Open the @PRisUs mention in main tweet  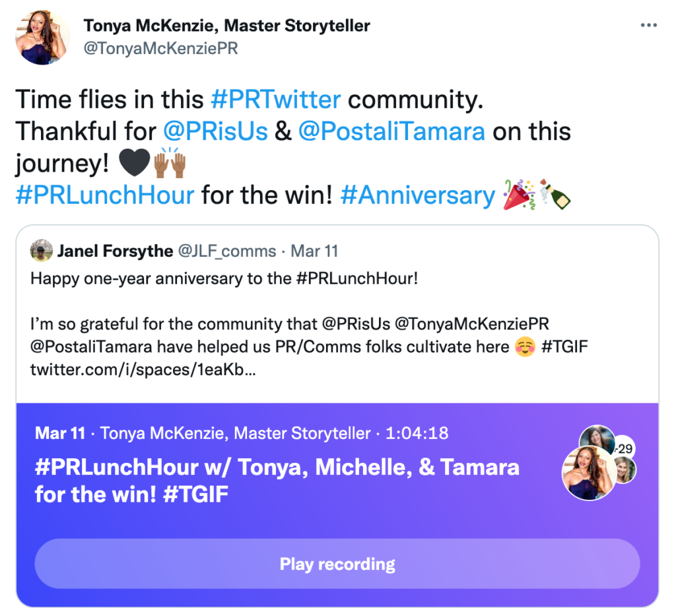point(216,131)
